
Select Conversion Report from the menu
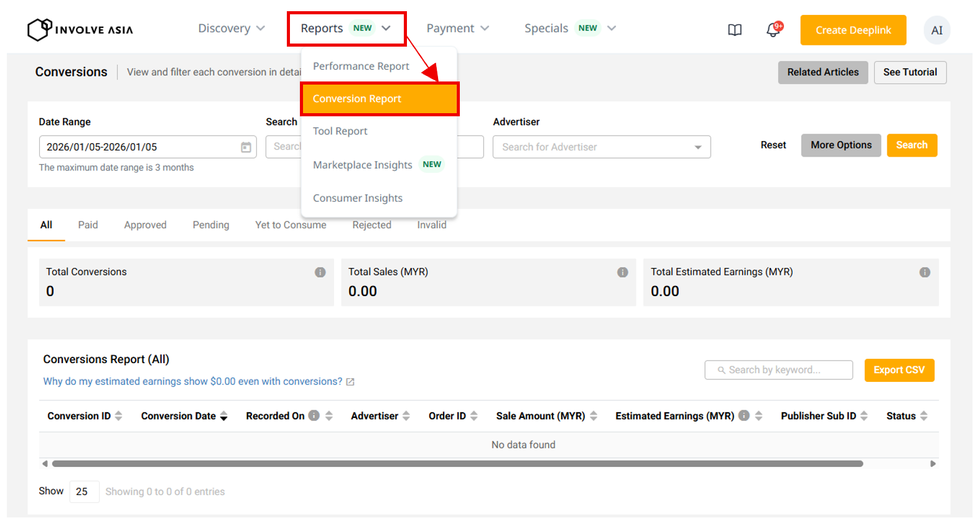click(x=380, y=99)
